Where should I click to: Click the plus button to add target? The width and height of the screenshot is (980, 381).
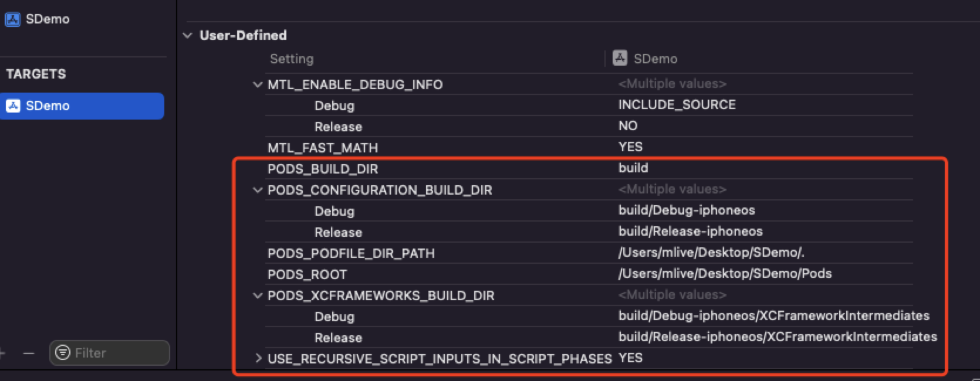tap(2, 353)
